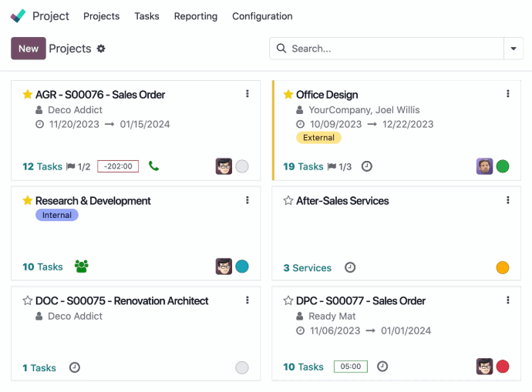Screen dimensions: 532x392
Task: Open the 19 Tasks link on Office Design
Action: [x=303, y=166]
